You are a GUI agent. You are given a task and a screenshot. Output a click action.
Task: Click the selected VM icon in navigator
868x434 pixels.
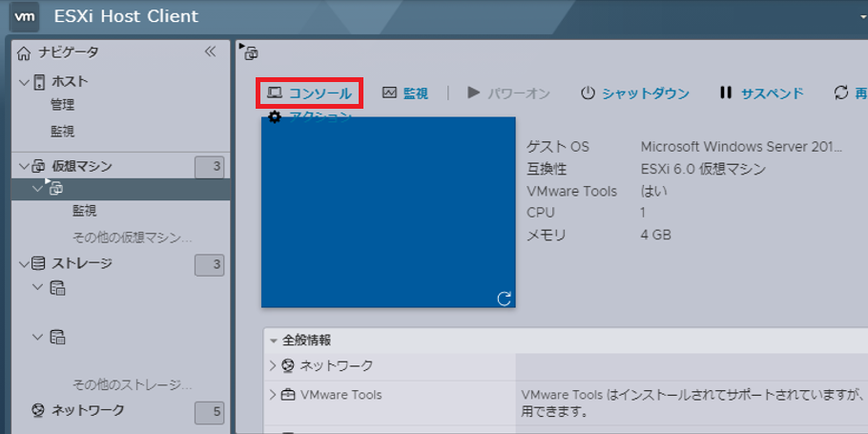(55, 188)
